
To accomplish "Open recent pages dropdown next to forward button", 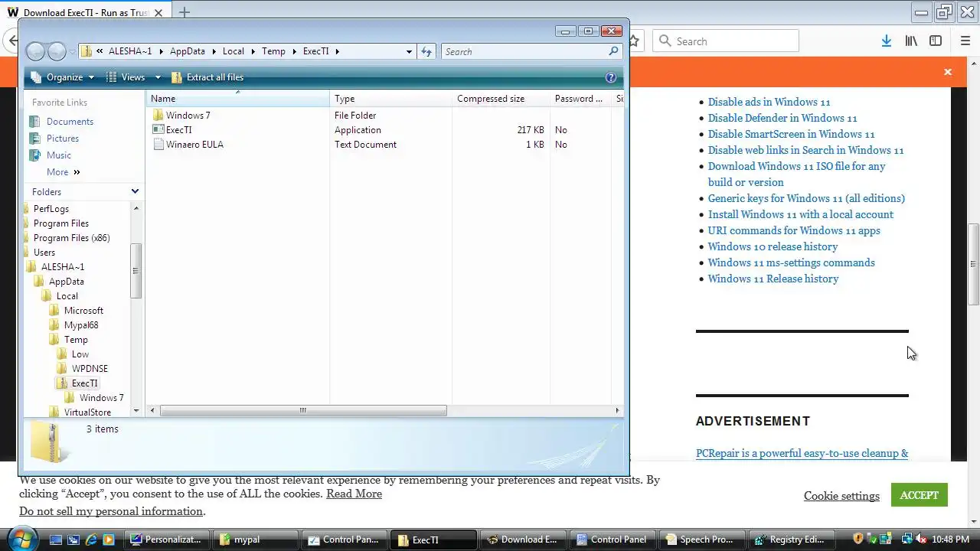I will pyautogui.click(x=72, y=52).
